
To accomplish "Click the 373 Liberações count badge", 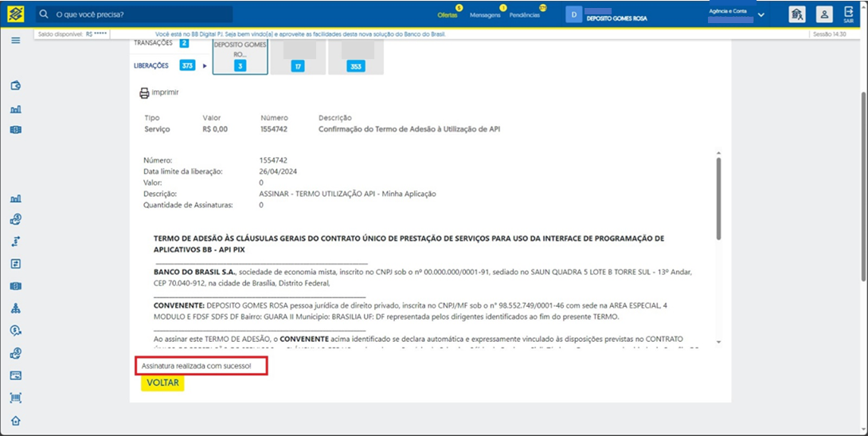I will coord(188,65).
